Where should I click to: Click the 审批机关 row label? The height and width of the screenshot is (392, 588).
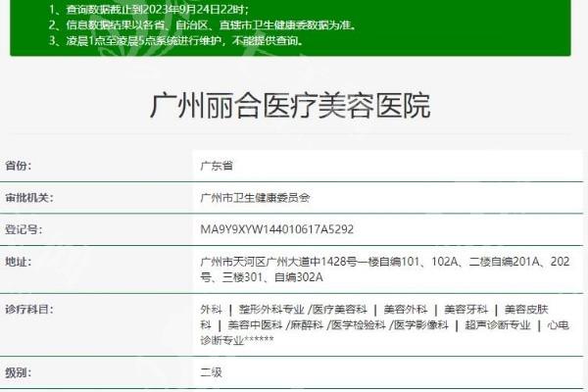pyautogui.click(x=28, y=197)
